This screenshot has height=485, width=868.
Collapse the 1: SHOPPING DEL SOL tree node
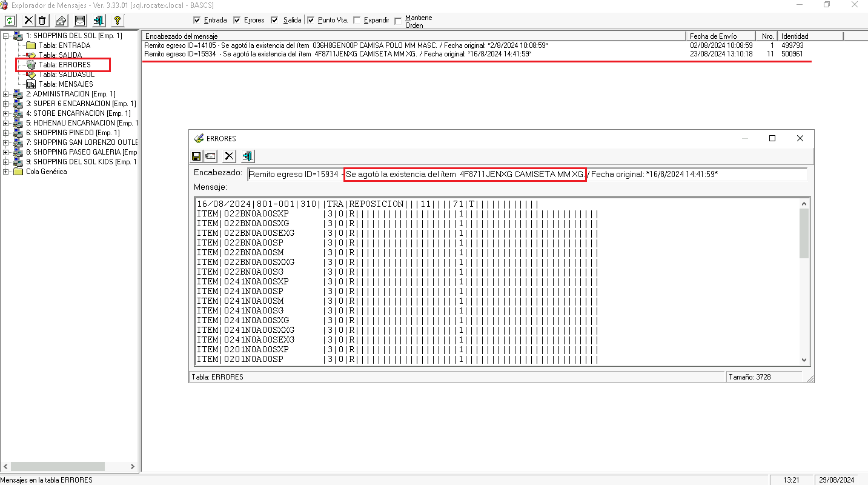pos(6,36)
